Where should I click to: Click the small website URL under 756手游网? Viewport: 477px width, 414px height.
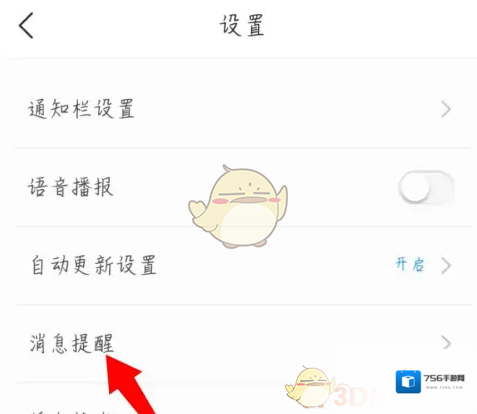click(x=444, y=387)
